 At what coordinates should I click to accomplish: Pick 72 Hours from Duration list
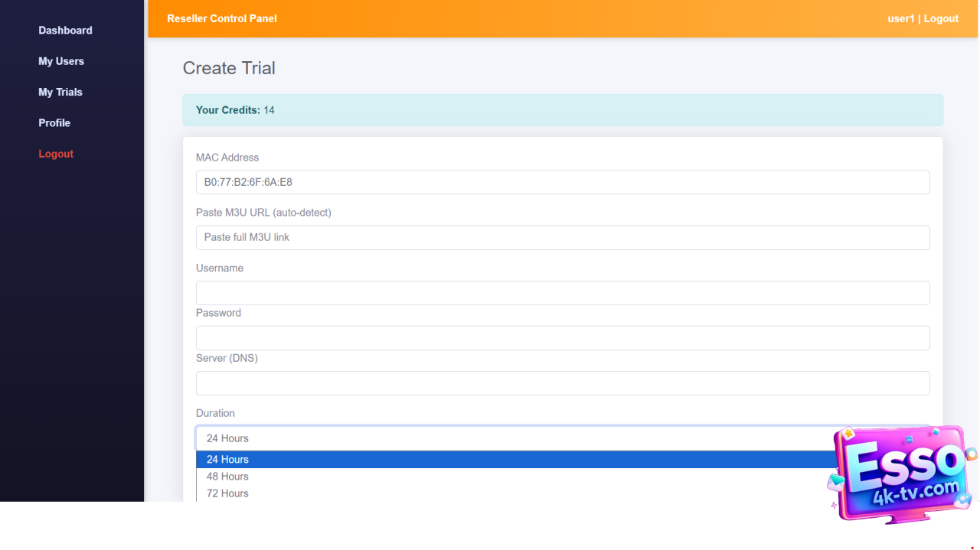click(513, 493)
